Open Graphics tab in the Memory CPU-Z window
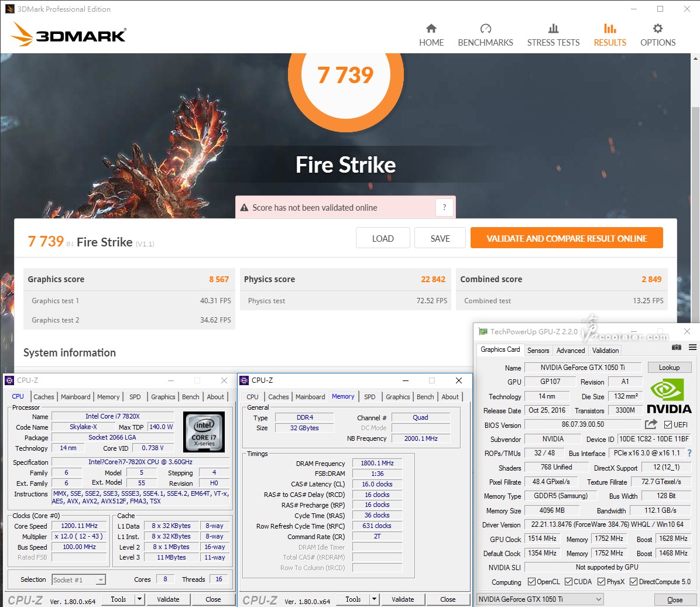The height and width of the screenshot is (607, 700). tap(398, 397)
